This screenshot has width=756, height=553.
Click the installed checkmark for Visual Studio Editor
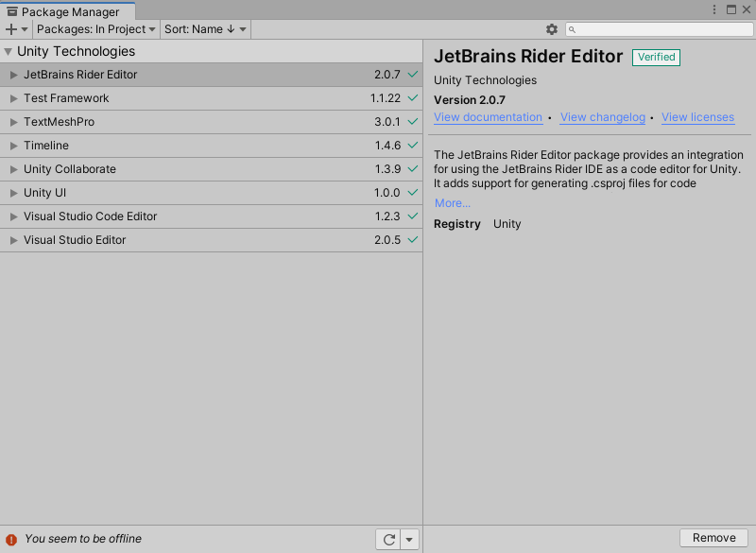coord(413,239)
